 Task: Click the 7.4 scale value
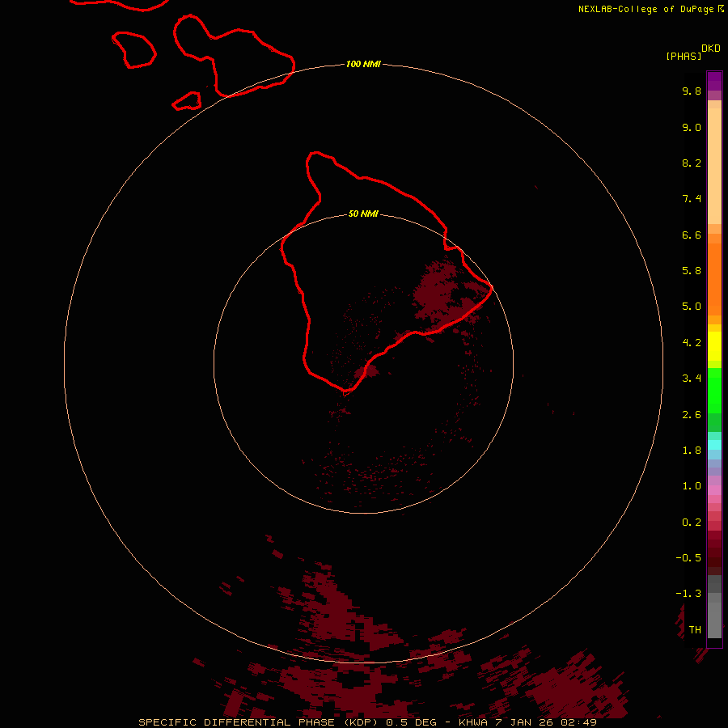(x=692, y=199)
